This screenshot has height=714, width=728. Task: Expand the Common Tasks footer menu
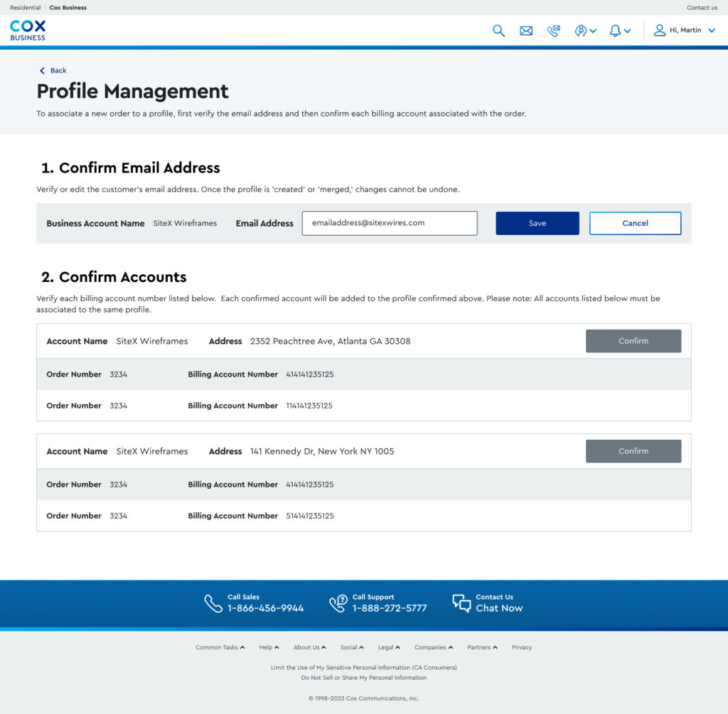[220, 647]
